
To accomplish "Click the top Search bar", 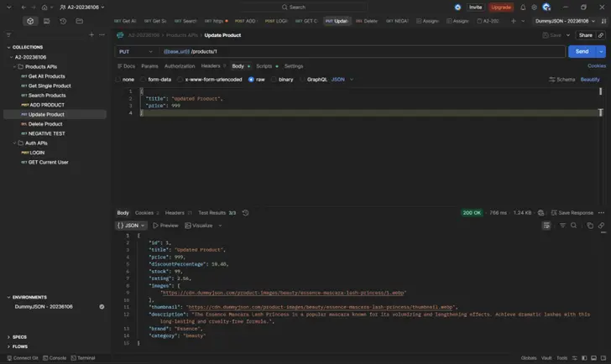I will pyautogui.click(x=304, y=7).
